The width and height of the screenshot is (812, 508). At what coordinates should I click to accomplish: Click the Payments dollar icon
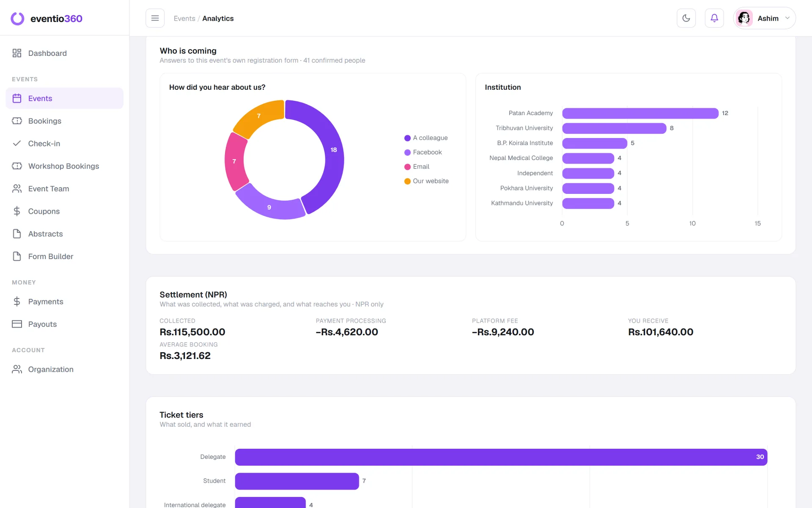tap(17, 301)
